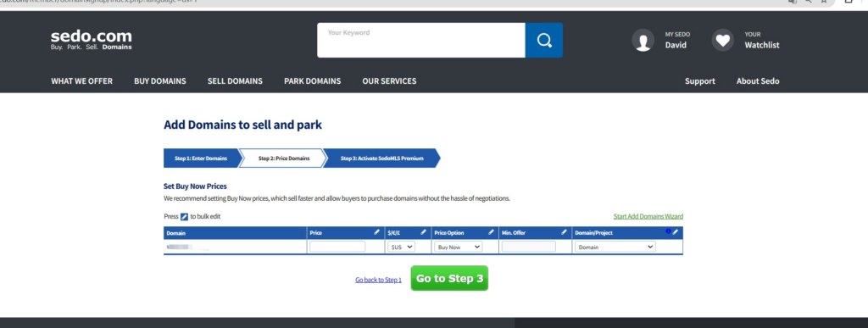Viewport: 868px width, 328px height.
Task: Click the blue search magnifier button
Action: [x=543, y=40]
